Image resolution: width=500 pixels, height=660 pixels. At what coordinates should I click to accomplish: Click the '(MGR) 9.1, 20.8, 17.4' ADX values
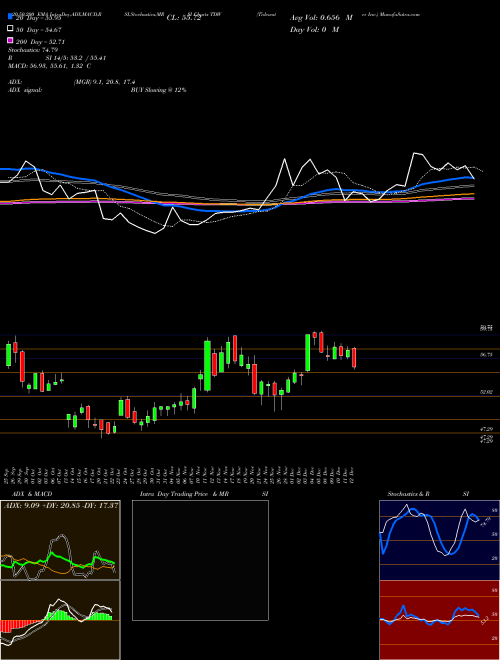(x=104, y=82)
